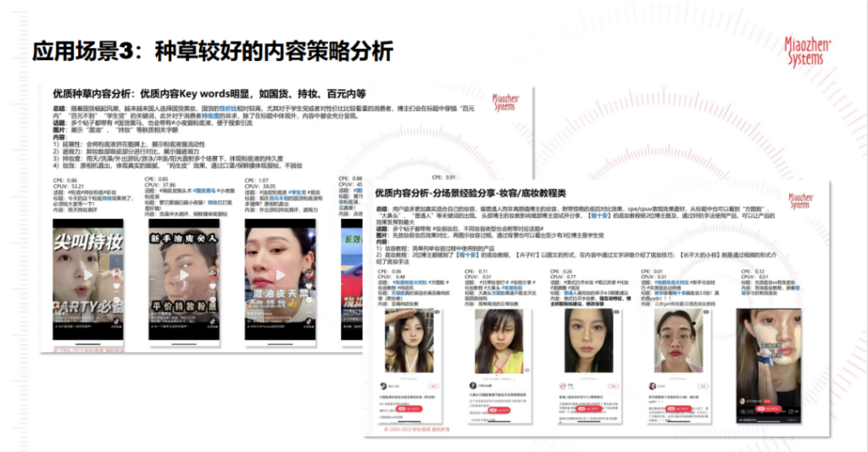Click the blue hashtag #国货黑马
This screenshot has height=452, width=868.
[x=204, y=191]
